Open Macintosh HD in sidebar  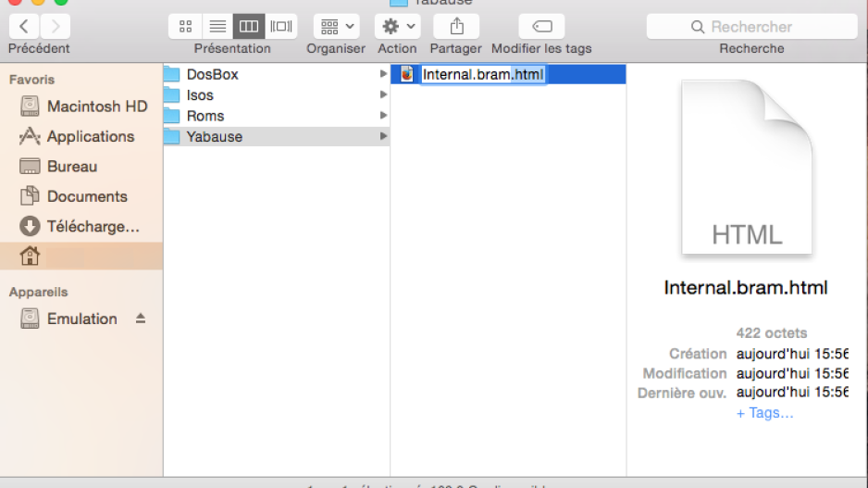point(83,106)
